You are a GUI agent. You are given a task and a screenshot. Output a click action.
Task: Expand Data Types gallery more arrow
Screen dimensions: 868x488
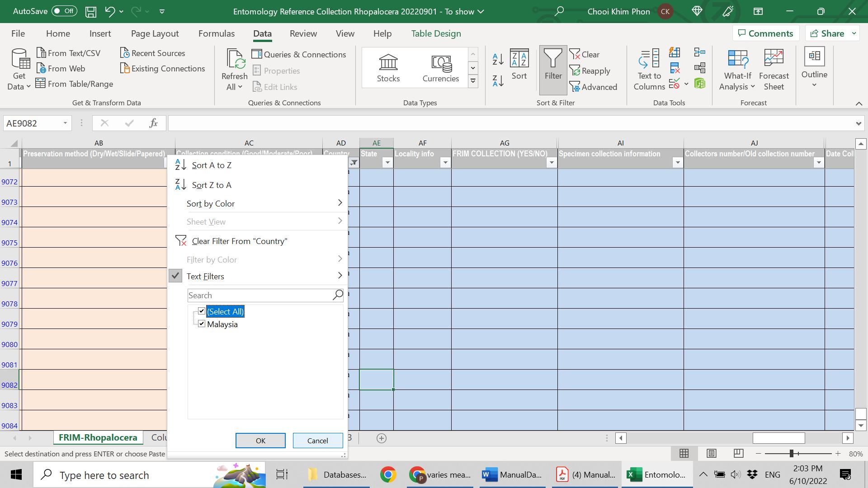(x=473, y=81)
